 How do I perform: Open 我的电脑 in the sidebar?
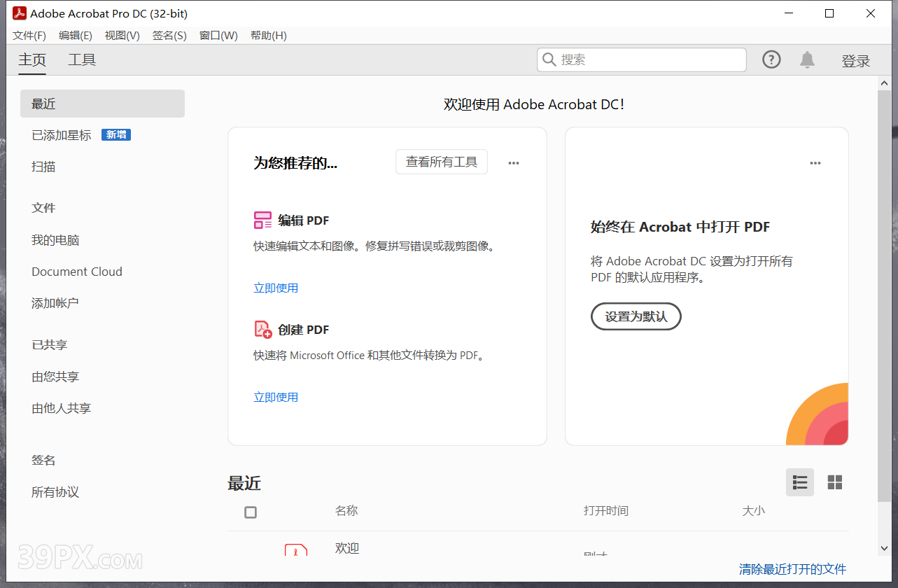tap(55, 240)
